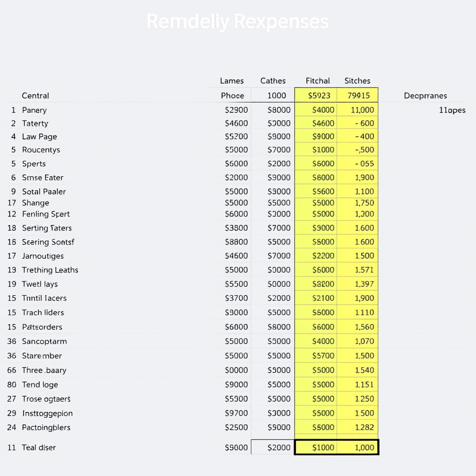Click the '$2900' cell in Panery row
The height and width of the screenshot is (476, 476).
[x=236, y=110]
